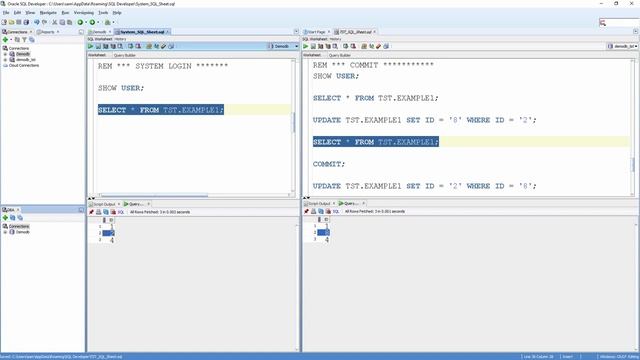Click refresh icon in Connections panel toolbar
The image size is (640, 360).
[17, 40]
